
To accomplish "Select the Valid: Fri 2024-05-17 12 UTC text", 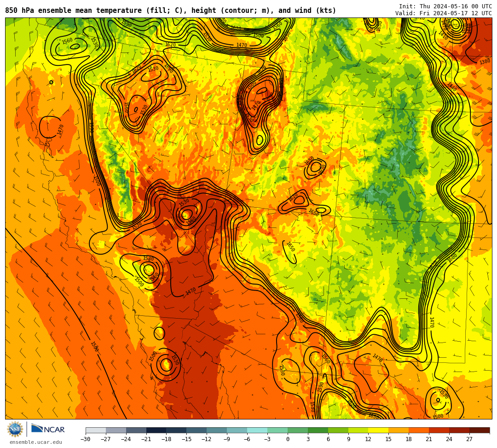I will (x=444, y=13).
